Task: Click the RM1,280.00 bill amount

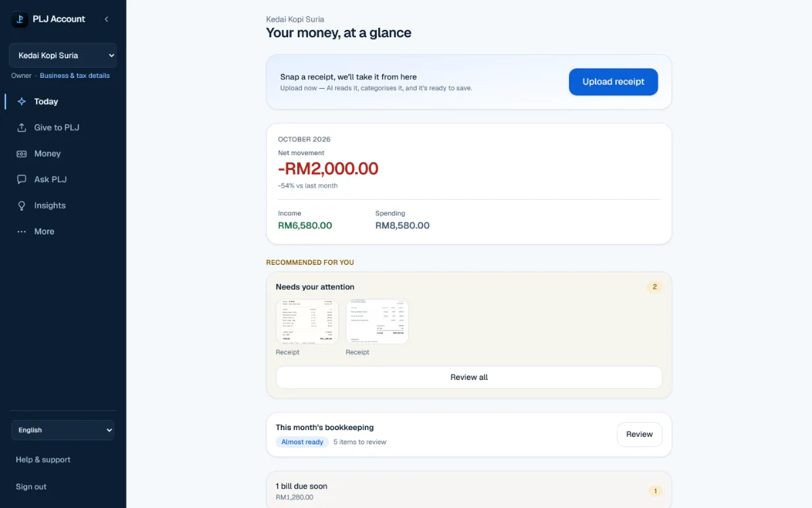Action: point(294,497)
